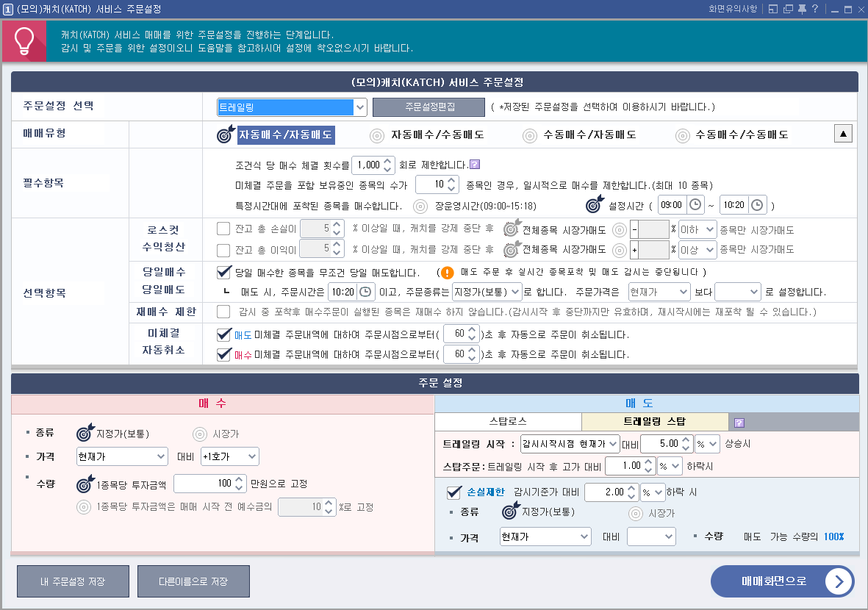The height and width of the screenshot is (610, 868).
Task: Open 현재가 price dropdown in 당일매도 row
Action: 659,292
